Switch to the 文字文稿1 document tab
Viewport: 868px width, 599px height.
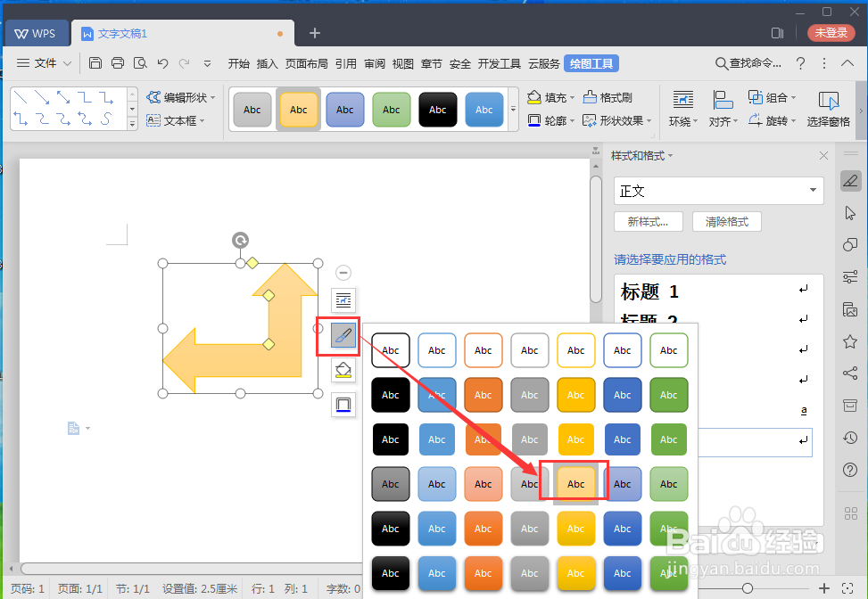click(183, 34)
